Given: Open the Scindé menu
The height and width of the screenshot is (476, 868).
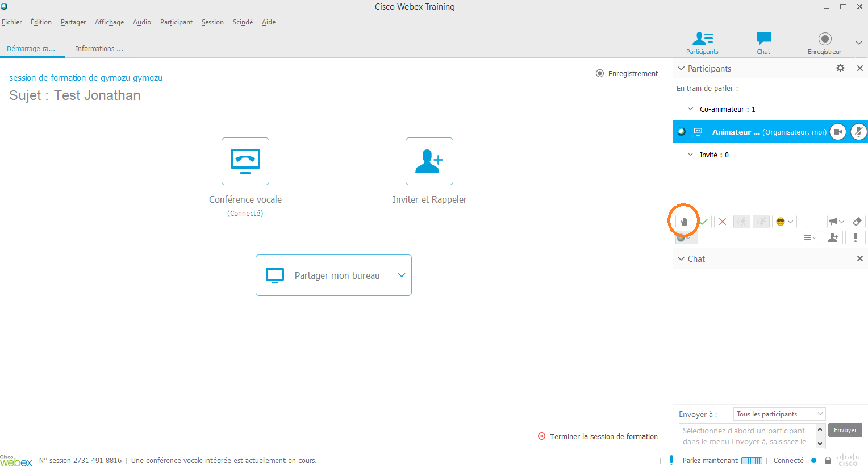Looking at the screenshot, I should 243,22.
